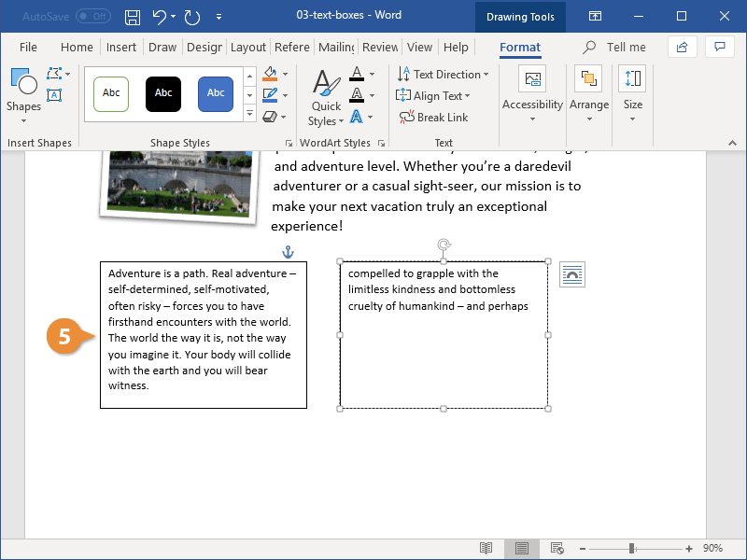747x560 pixels.
Task: Click the Undo button
Action: click(157, 16)
